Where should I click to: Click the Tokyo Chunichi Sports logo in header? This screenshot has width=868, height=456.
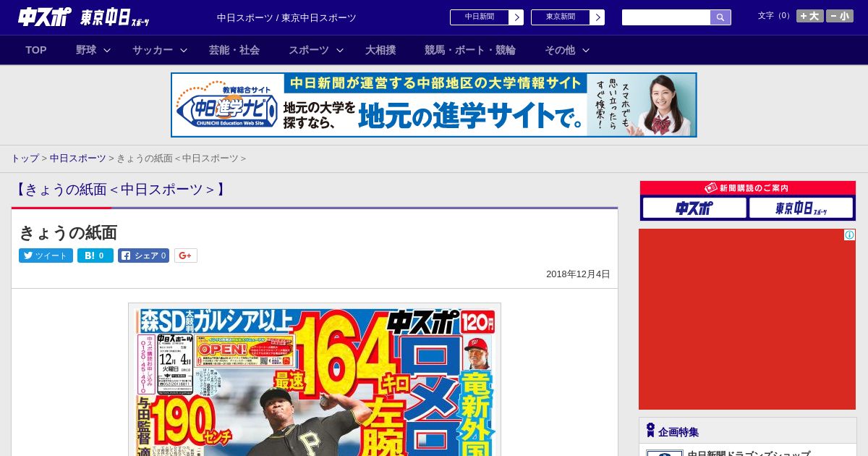click(115, 17)
